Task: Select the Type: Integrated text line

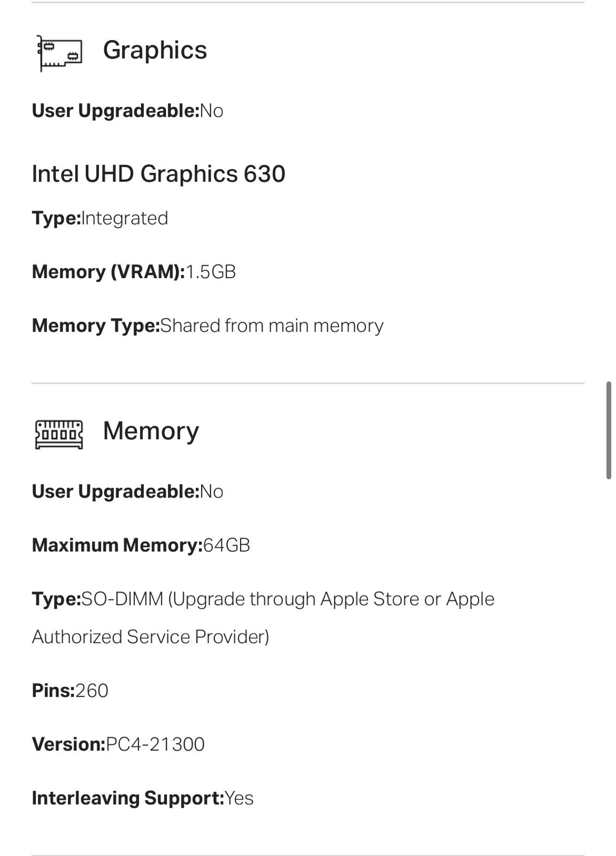Action: pyautogui.click(x=100, y=218)
